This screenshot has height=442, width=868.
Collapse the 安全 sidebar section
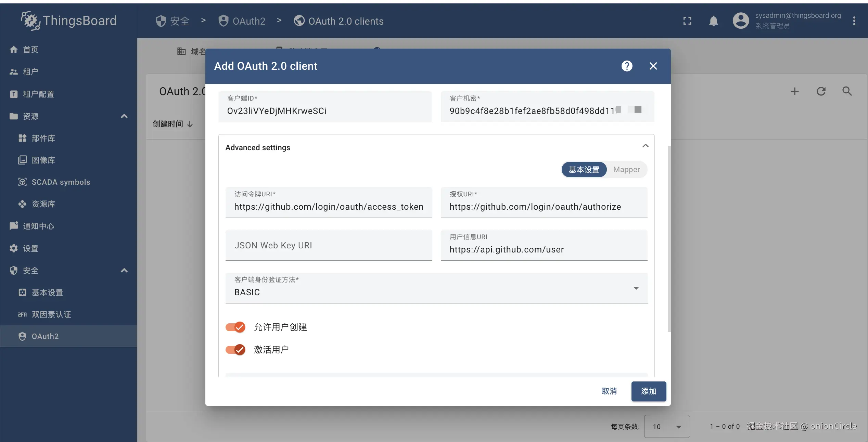pos(124,271)
